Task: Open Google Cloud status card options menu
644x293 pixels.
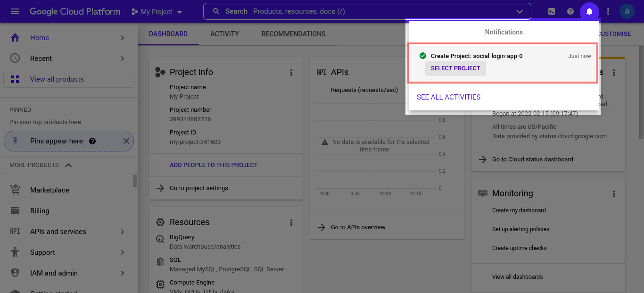Action: [614, 73]
